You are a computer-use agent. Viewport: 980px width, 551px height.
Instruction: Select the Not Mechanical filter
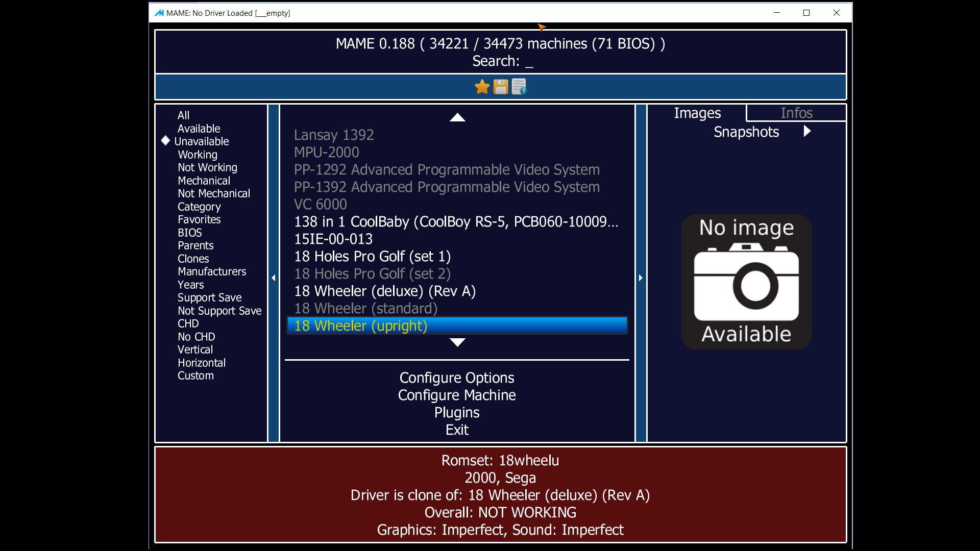(x=214, y=193)
